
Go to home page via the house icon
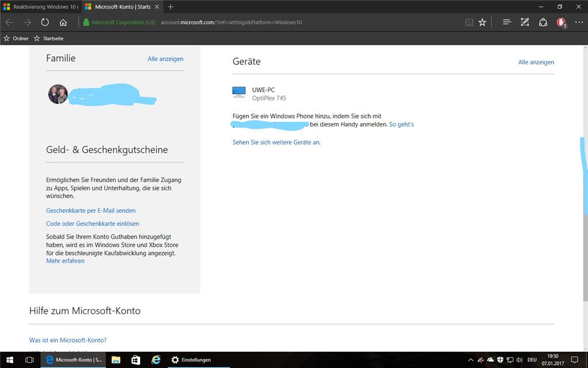coord(63,22)
